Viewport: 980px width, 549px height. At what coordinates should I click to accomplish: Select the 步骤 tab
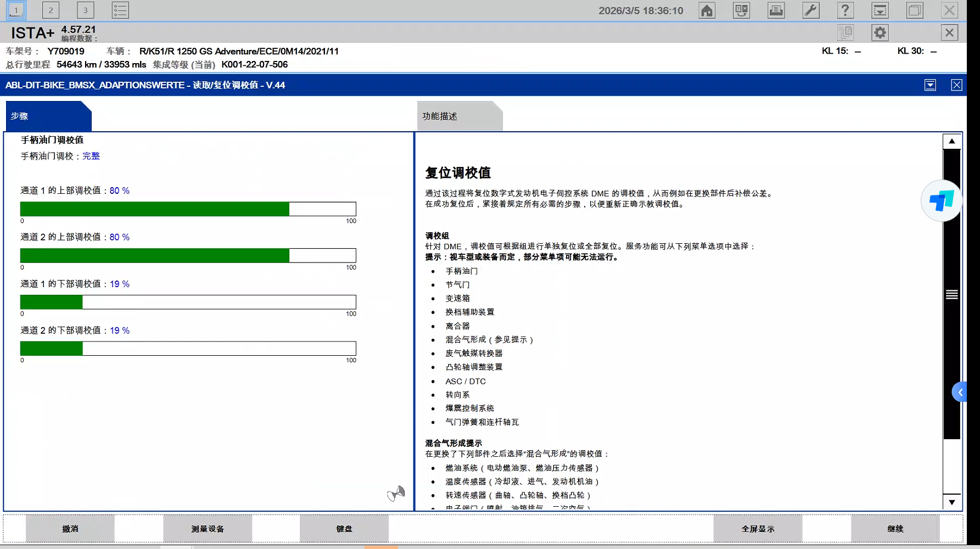point(47,116)
